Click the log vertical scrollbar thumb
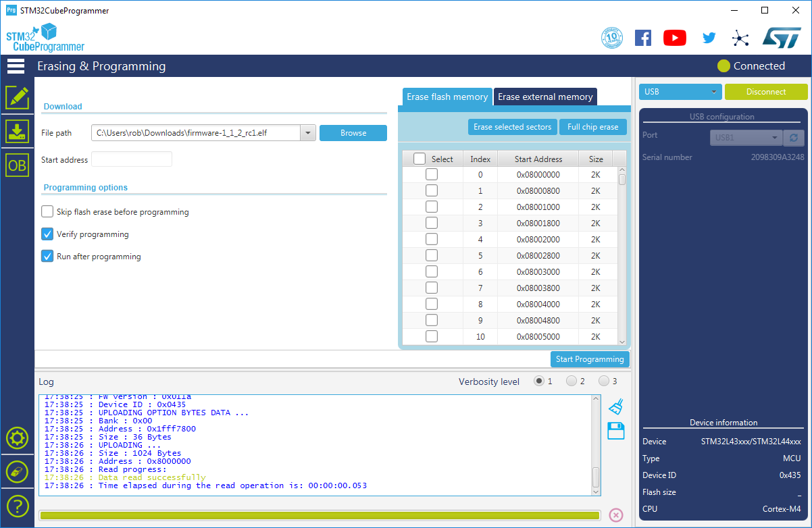 coord(596,477)
